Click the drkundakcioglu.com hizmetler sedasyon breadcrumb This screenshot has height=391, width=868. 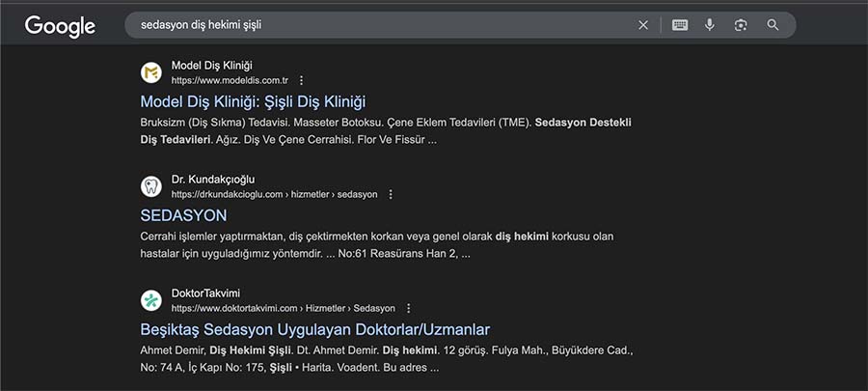click(x=275, y=194)
